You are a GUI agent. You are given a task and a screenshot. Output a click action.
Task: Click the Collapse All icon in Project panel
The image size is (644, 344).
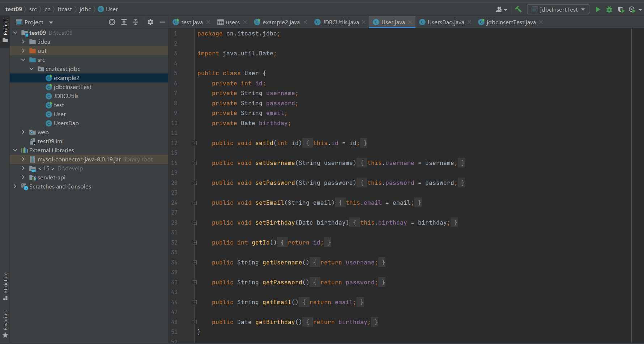tap(136, 22)
